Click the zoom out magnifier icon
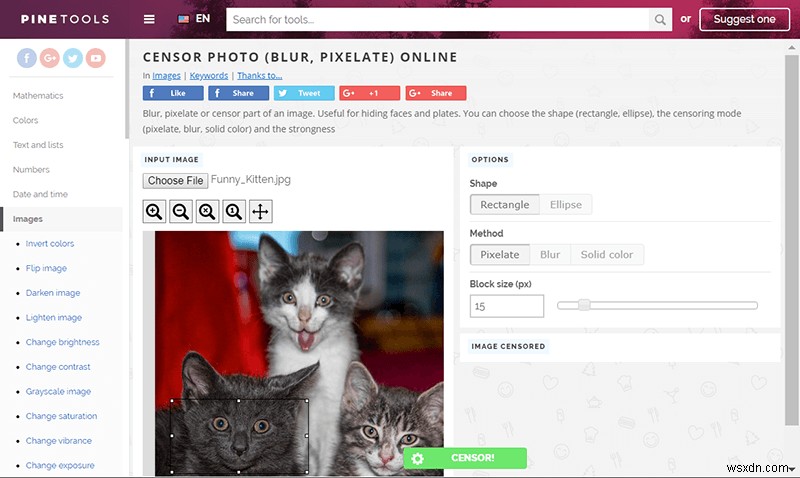 181,211
